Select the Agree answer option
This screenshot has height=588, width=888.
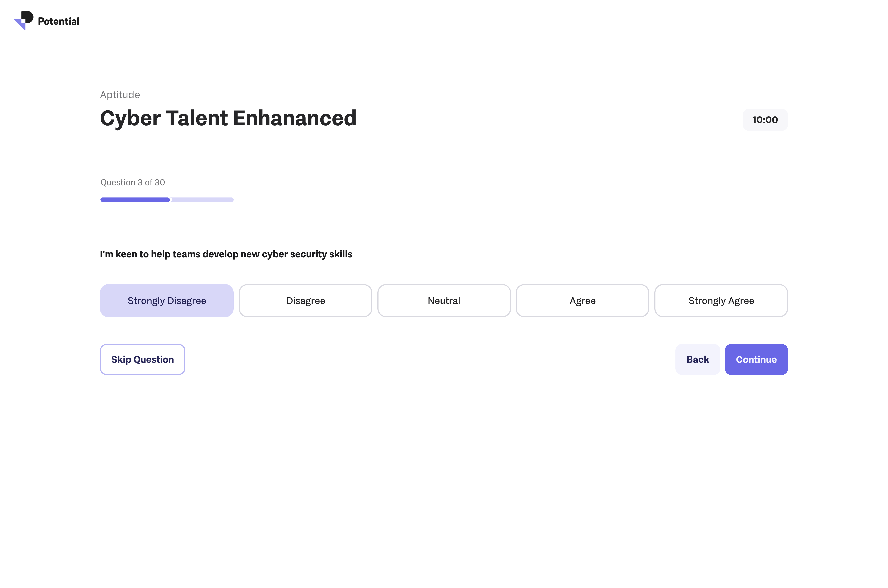click(582, 301)
